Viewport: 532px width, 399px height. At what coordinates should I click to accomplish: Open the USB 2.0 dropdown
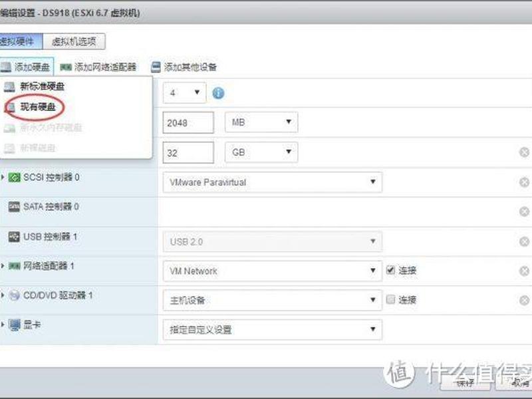tap(273, 241)
